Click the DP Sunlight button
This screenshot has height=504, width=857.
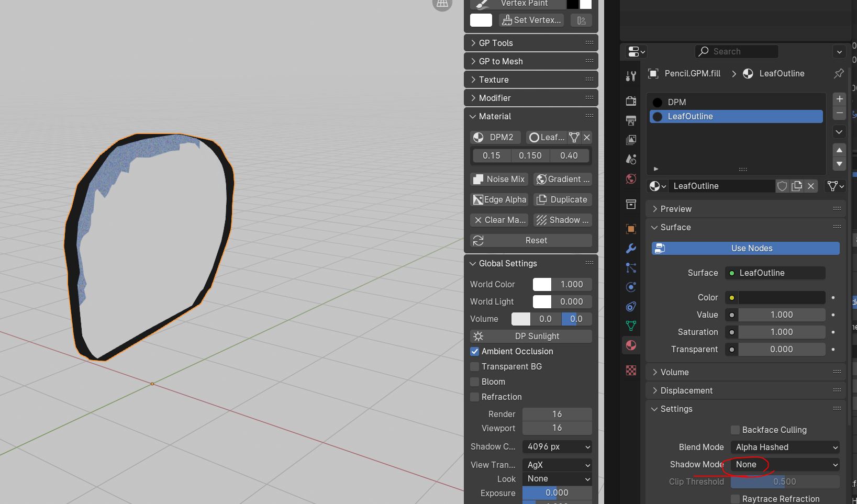(531, 336)
